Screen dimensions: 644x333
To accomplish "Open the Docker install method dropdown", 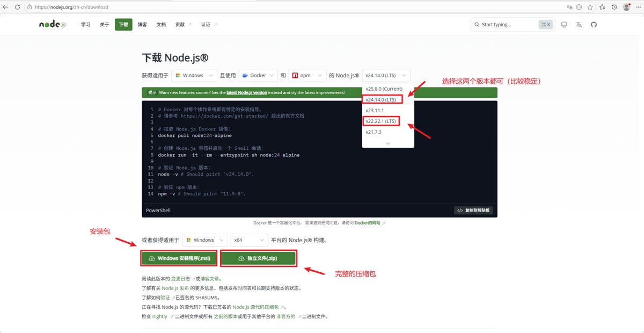I will click(258, 76).
